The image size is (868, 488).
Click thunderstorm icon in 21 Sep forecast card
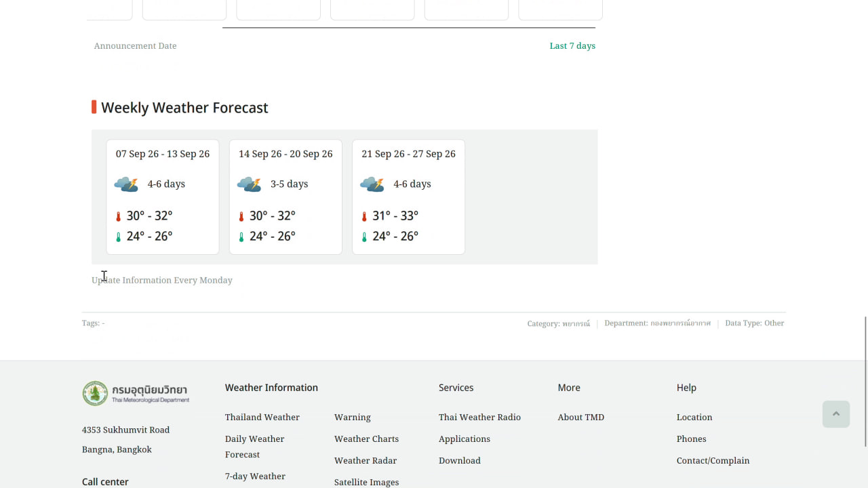click(372, 184)
